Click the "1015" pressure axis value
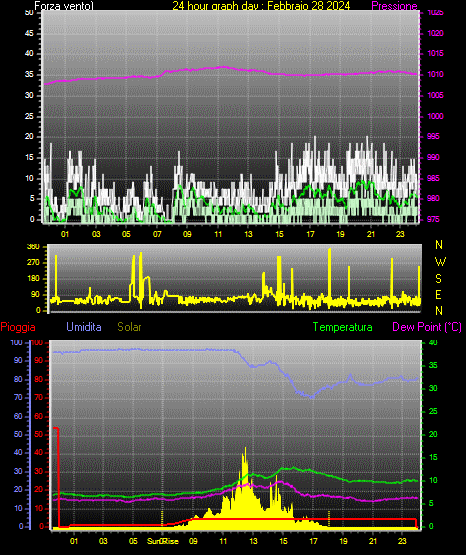The width and height of the screenshot is (466, 555). coord(435,53)
